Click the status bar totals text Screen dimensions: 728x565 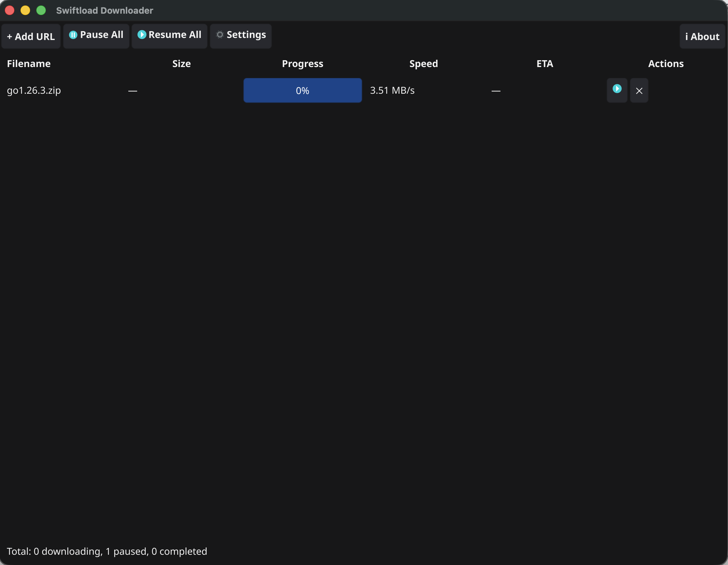click(107, 551)
